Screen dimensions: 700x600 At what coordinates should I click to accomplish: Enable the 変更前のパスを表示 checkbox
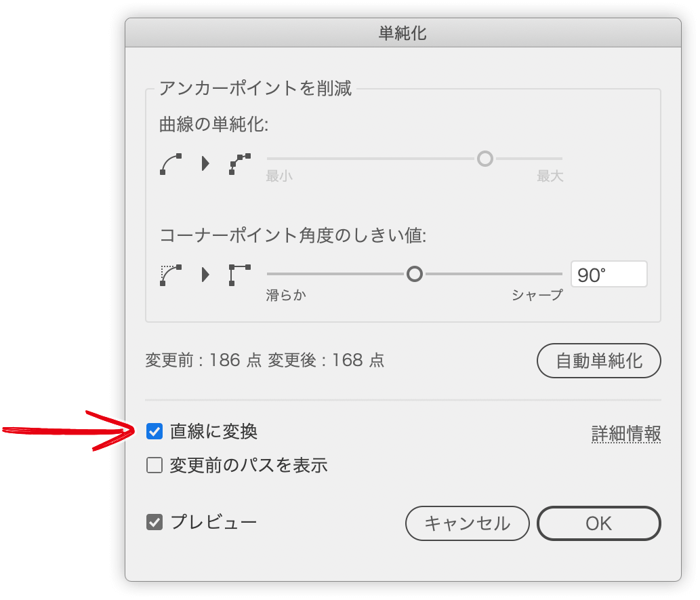tap(155, 465)
